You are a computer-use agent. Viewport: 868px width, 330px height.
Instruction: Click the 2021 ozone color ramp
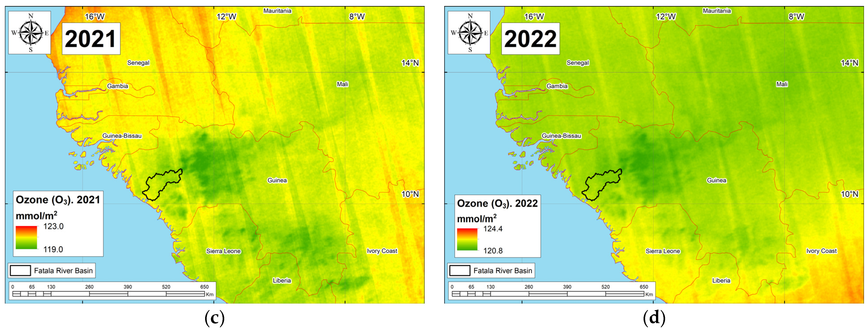point(26,237)
